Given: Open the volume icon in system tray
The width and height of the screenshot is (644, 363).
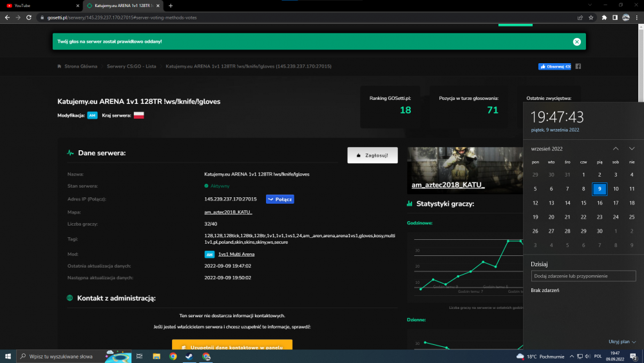Looking at the screenshot, I should [x=588, y=357].
